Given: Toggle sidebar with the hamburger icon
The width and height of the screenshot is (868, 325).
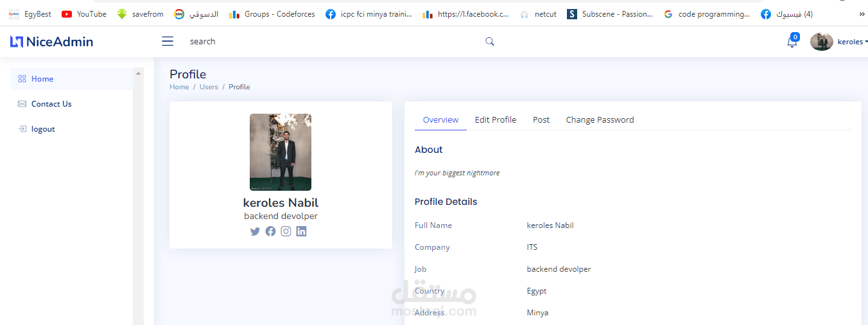Looking at the screenshot, I should (x=168, y=42).
